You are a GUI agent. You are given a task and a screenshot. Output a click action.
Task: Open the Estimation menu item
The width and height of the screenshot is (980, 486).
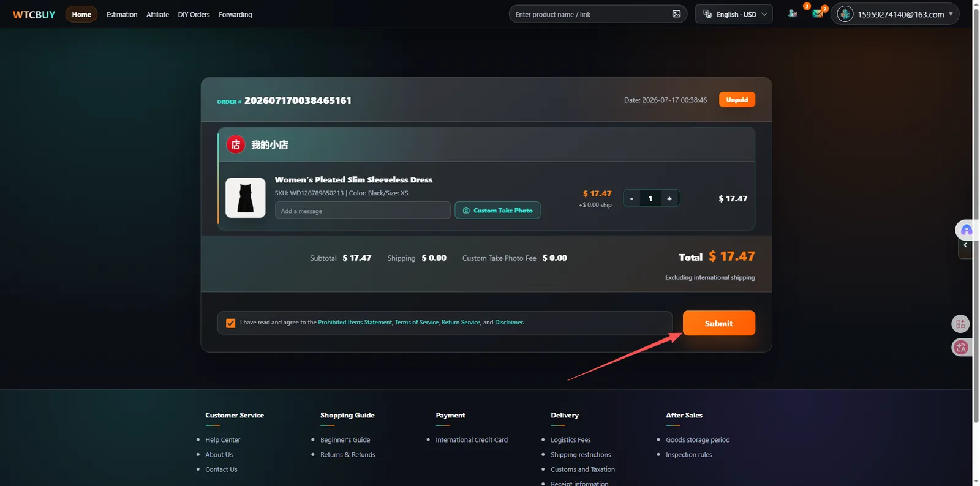tap(122, 15)
